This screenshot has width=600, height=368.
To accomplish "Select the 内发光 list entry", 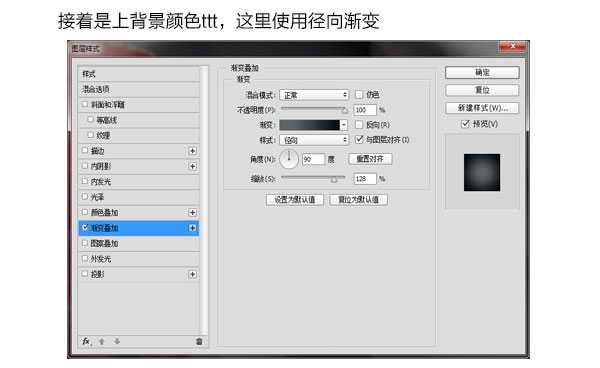I will pyautogui.click(x=139, y=181).
